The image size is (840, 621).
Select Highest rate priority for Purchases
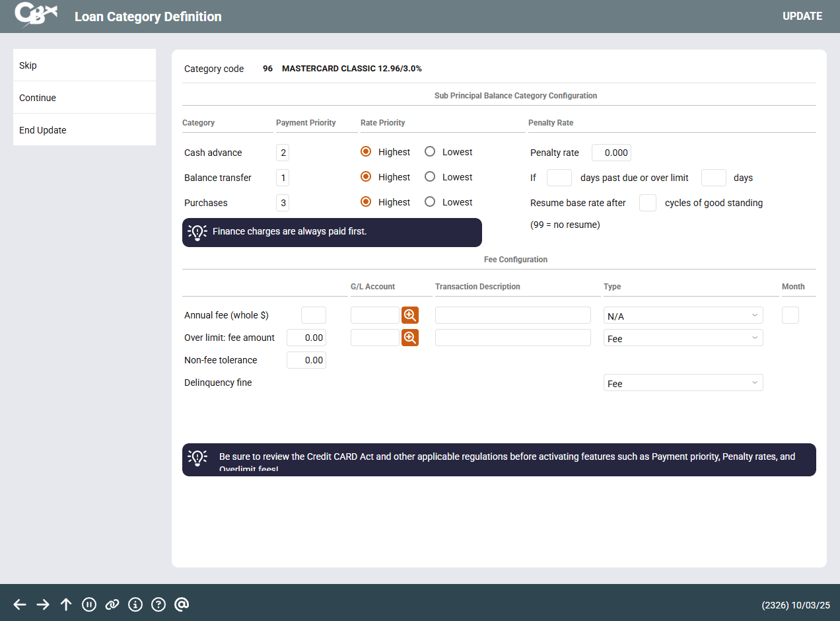(x=366, y=202)
